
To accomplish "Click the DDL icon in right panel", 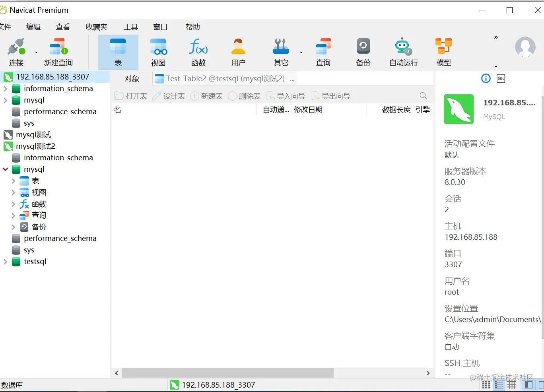I will 501,78.
